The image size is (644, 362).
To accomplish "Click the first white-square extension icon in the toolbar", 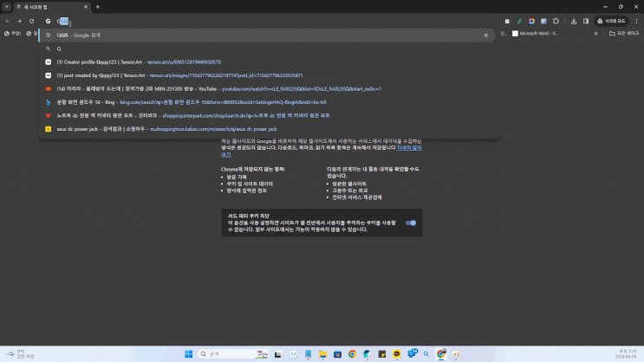I will coord(507,21).
